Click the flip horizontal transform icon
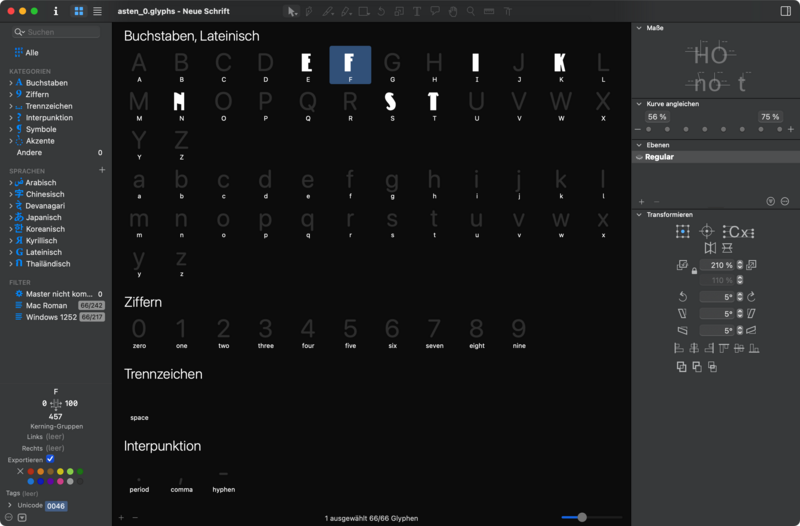 pos(711,247)
